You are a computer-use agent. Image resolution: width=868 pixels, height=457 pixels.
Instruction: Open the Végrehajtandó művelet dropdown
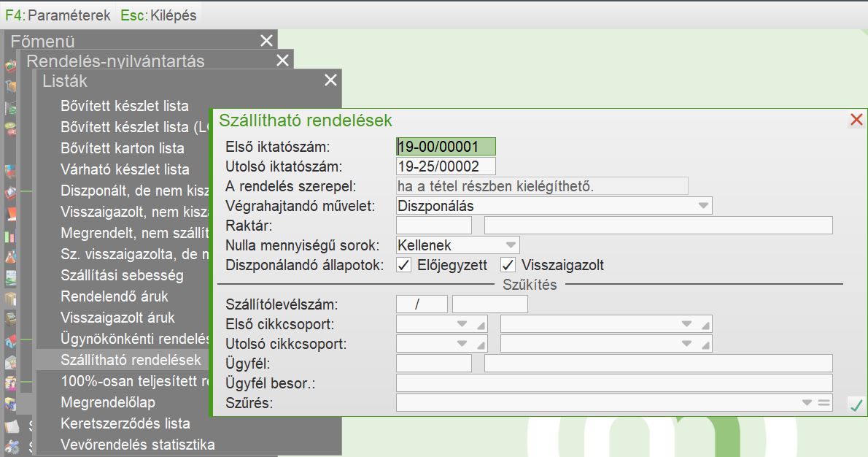tap(703, 206)
